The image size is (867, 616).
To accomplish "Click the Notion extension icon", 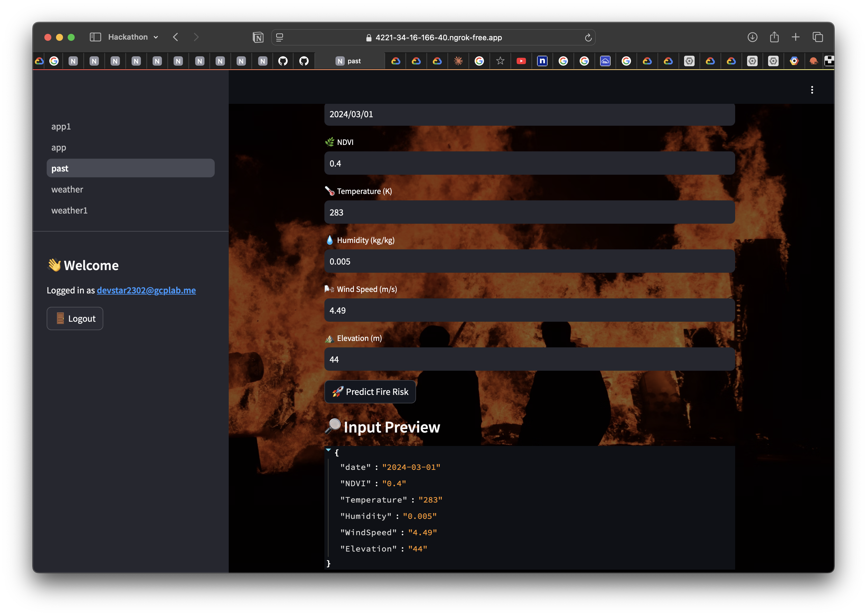I will [x=258, y=37].
